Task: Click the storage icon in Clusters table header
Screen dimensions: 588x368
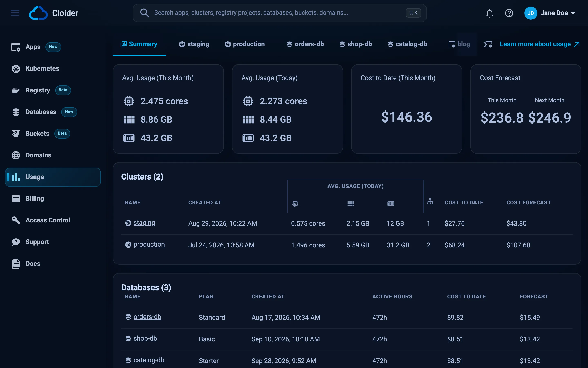Action: [390, 203]
